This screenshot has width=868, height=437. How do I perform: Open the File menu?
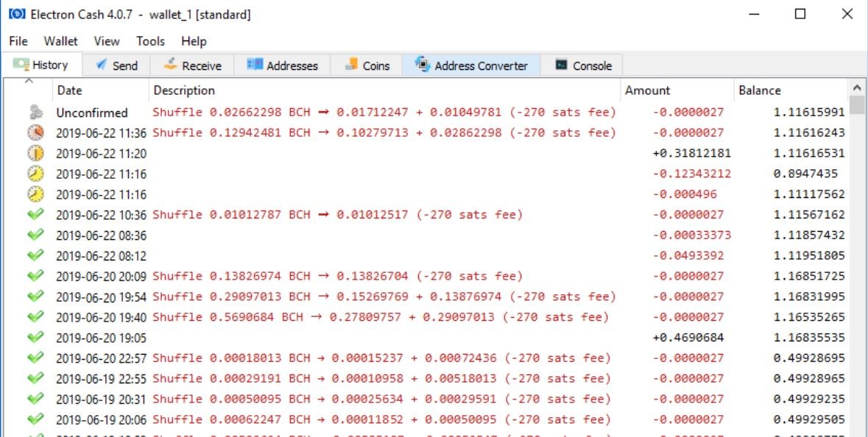click(x=18, y=41)
